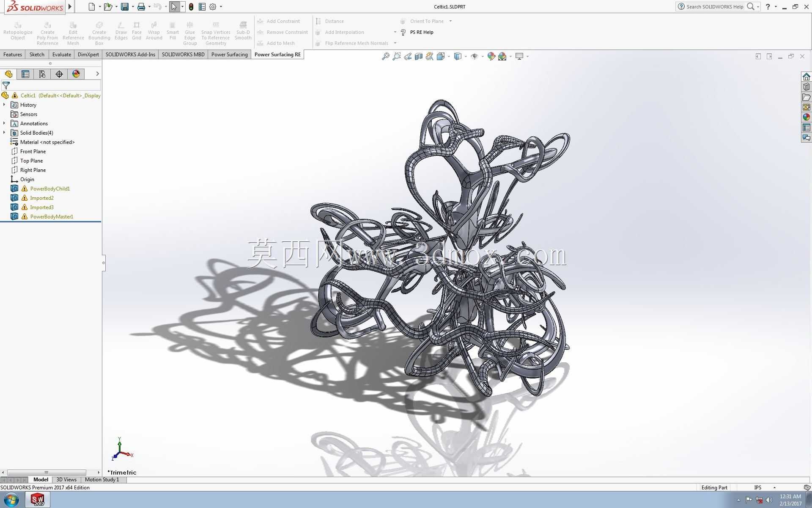Click the Previous View icon
812x508 pixels.
tap(408, 56)
